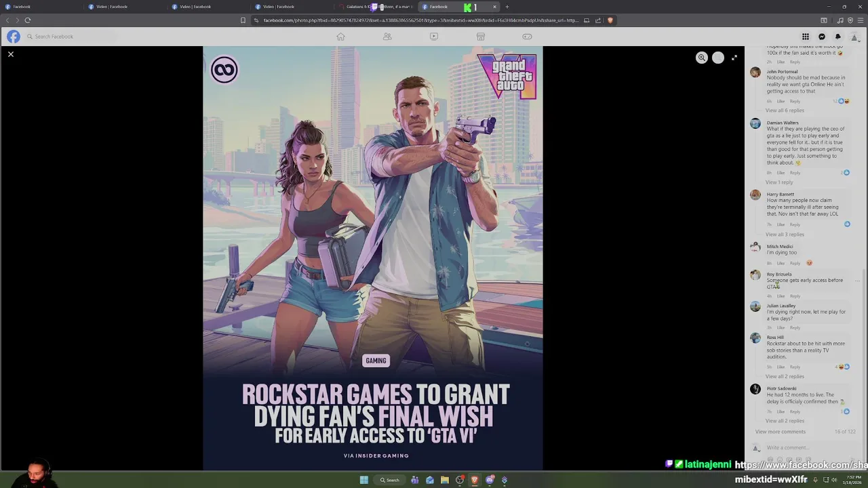
Task: Click the Write a comment field
Action: pyautogui.click(x=810, y=448)
